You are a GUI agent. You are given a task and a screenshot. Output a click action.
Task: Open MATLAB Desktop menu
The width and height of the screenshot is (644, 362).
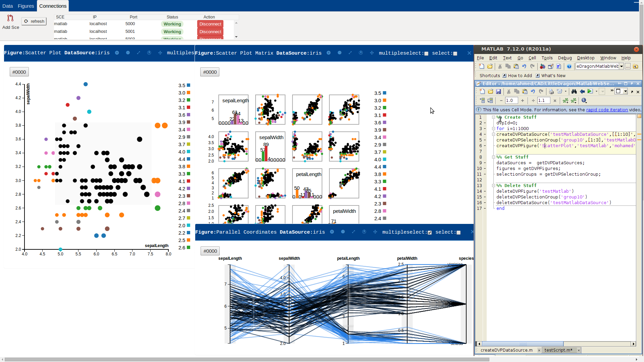coord(586,58)
